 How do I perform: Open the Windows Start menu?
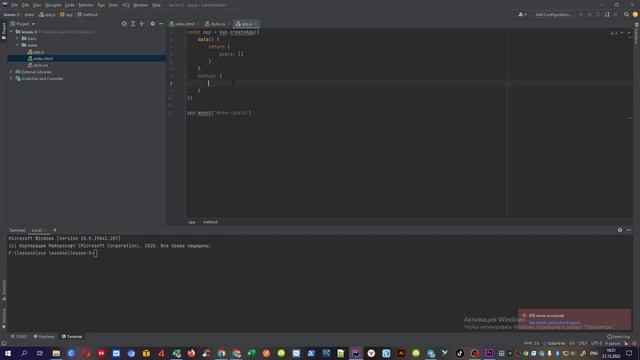pyautogui.click(x=8, y=353)
